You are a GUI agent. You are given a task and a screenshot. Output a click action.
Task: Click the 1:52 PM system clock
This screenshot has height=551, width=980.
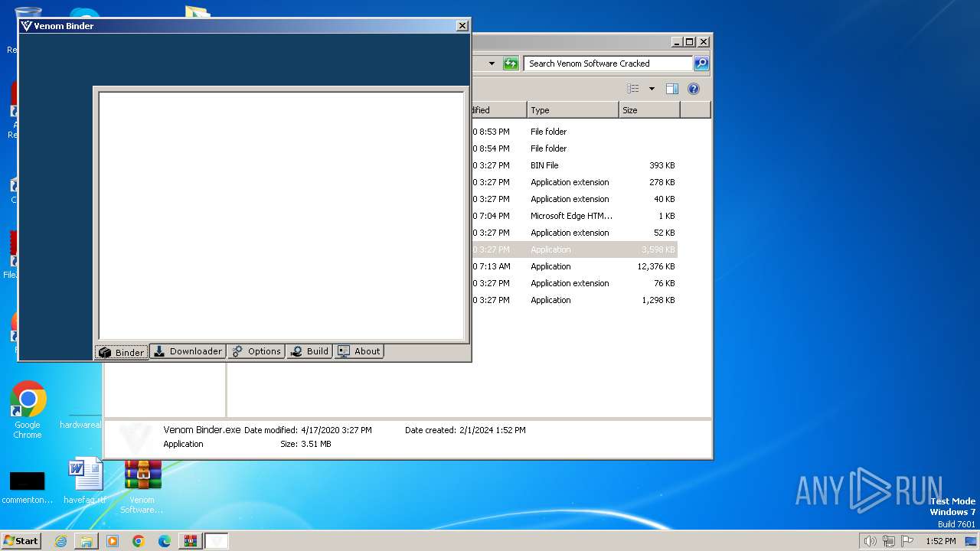pos(940,541)
